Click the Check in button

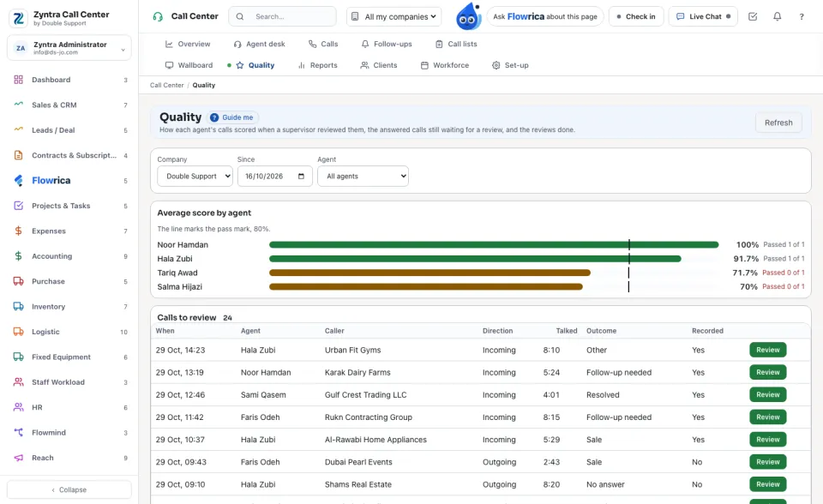pyautogui.click(x=636, y=17)
